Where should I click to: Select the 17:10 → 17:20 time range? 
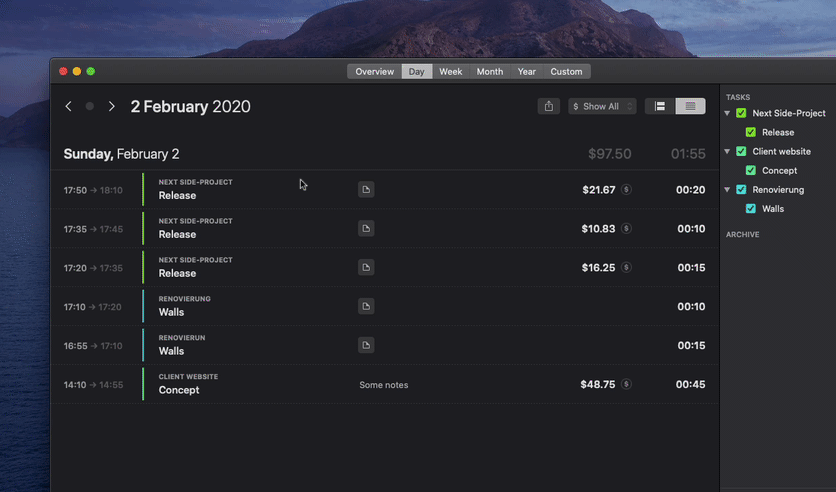point(92,307)
